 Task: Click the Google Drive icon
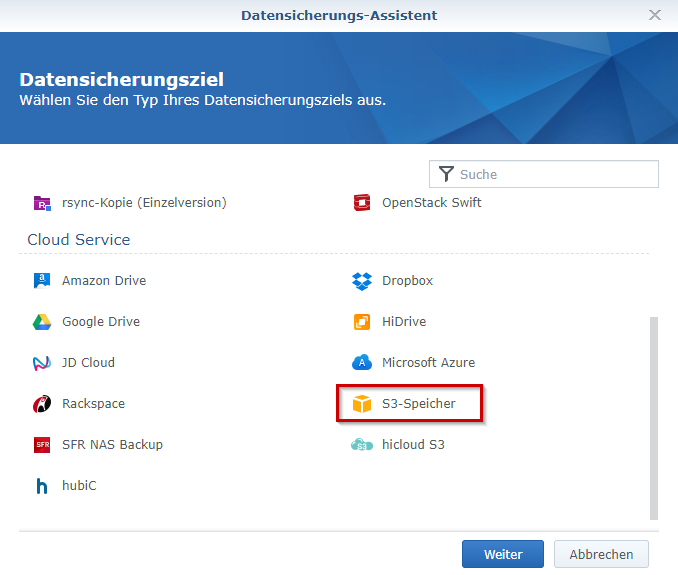pyautogui.click(x=42, y=322)
